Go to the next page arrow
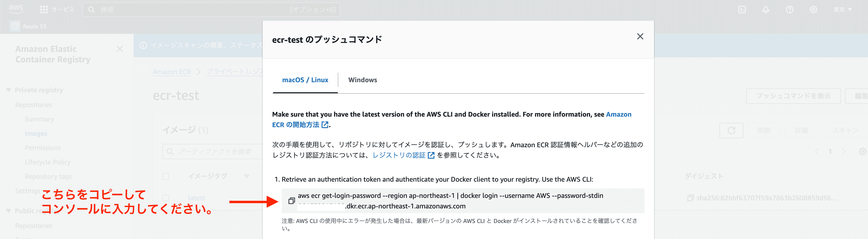Image resolution: width=868 pixels, height=239 pixels. click(x=843, y=152)
